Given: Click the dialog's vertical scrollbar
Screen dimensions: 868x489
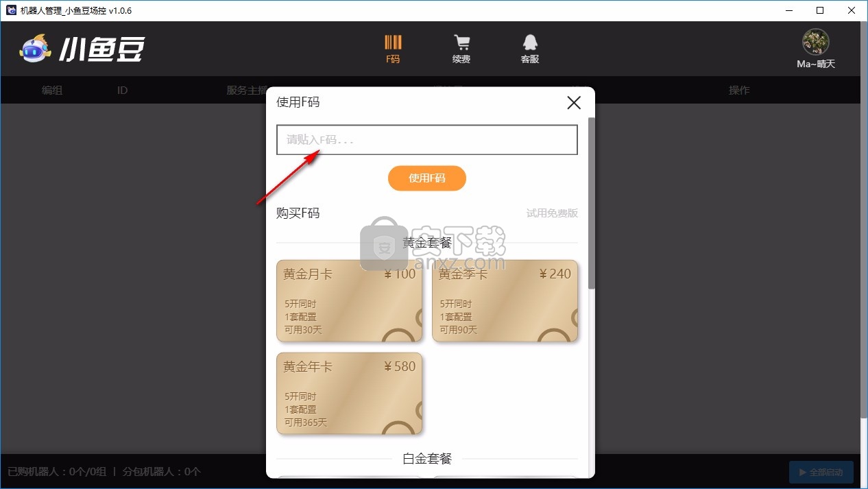Looking at the screenshot, I should tap(592, 203).
